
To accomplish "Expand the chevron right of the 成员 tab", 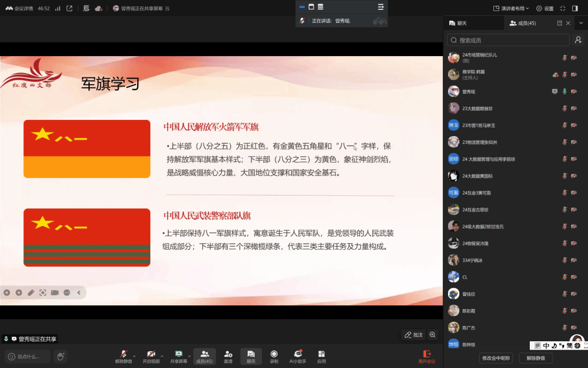I will pyautogui.click(x=581, y=23).
